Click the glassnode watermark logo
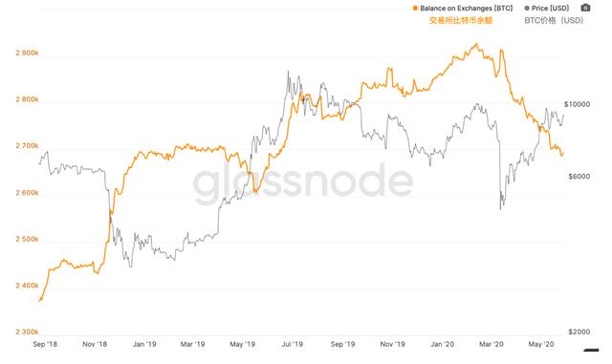 (x=303, y=182)
